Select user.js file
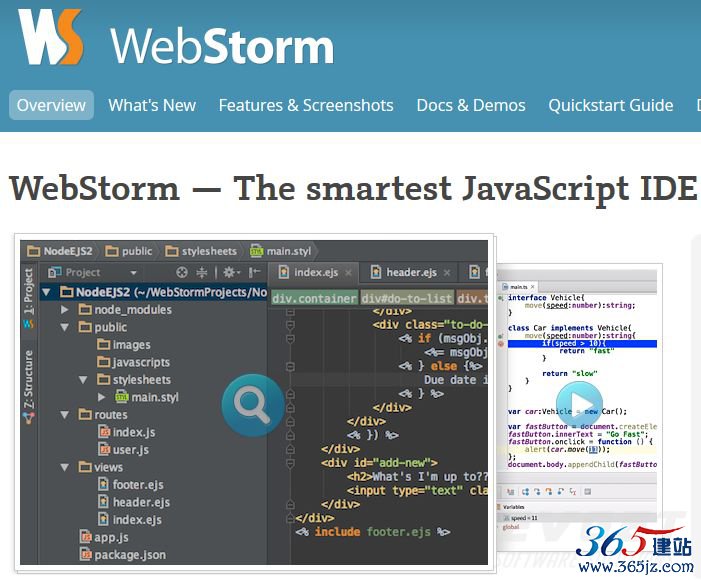 coord(123,450)
